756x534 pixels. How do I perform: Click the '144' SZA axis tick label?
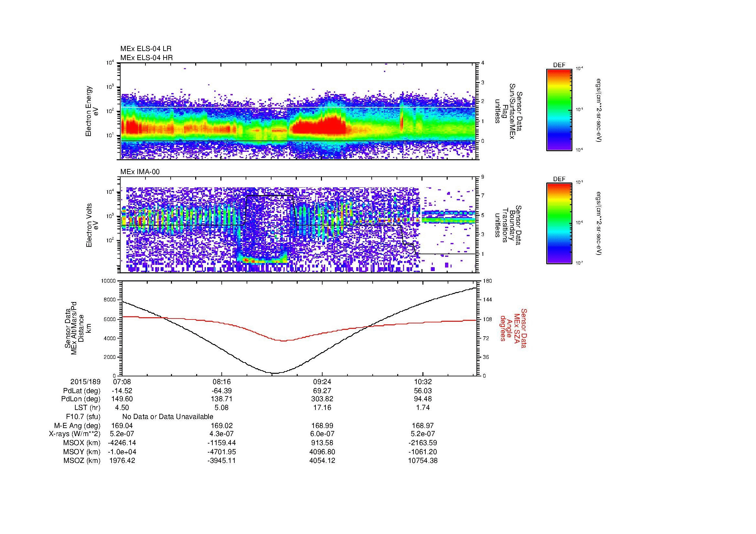coord(487,300)
